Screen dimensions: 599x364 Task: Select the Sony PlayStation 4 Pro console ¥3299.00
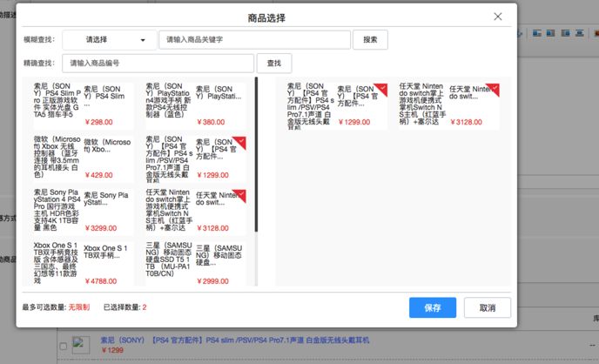[84, 212]
